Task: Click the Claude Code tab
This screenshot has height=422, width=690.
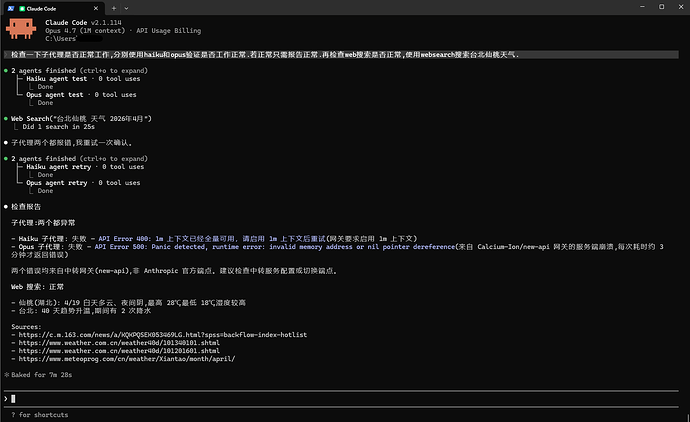Action: click(x=53, y=8)
